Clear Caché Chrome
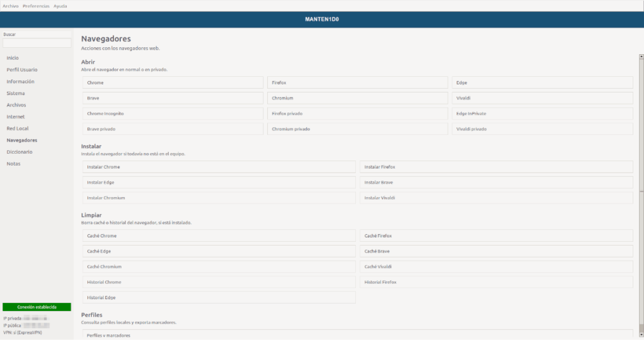 219,235
